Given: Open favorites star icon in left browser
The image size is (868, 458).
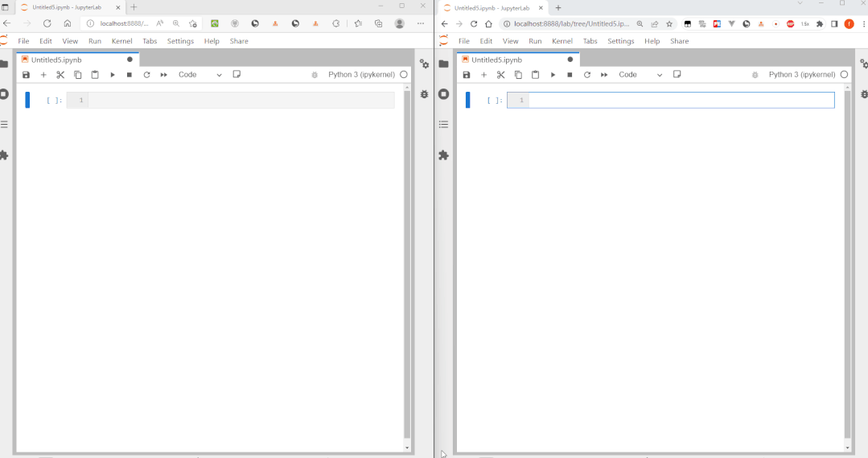Looking at the screenshot, I should click(358, 24).
